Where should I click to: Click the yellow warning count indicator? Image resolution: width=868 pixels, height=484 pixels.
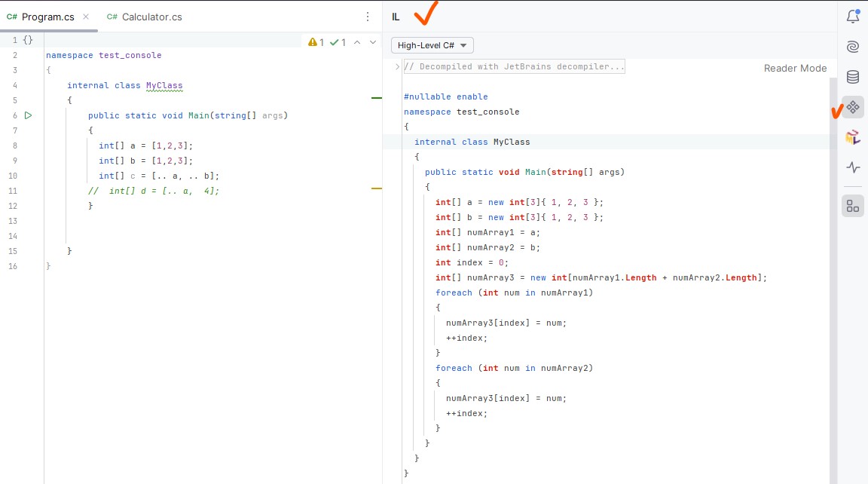316,42
